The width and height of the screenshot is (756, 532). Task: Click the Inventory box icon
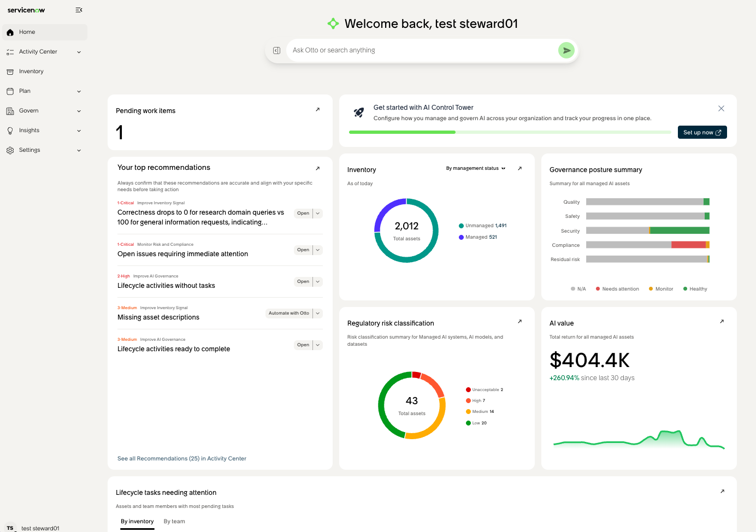point(10,72)
